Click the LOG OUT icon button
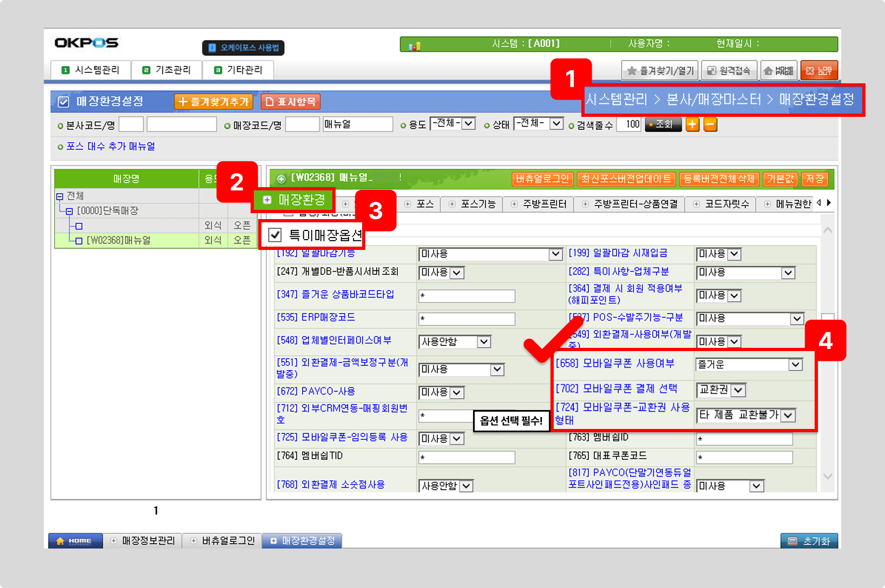The width and height of the screenshot is (885, 588). (819, 71)
